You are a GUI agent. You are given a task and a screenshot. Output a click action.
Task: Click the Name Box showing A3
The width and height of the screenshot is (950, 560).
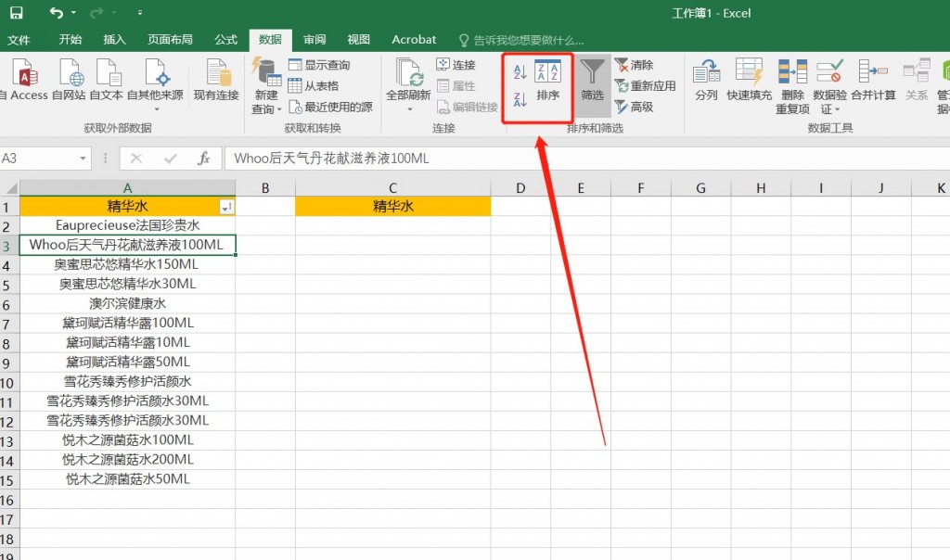click(39, 159)
